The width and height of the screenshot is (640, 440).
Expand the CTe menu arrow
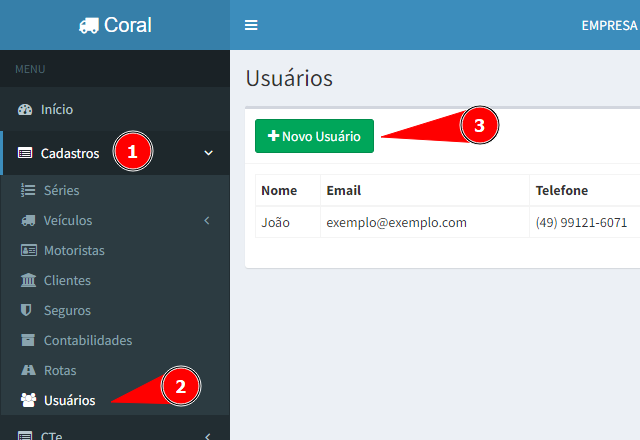[207, 435]
